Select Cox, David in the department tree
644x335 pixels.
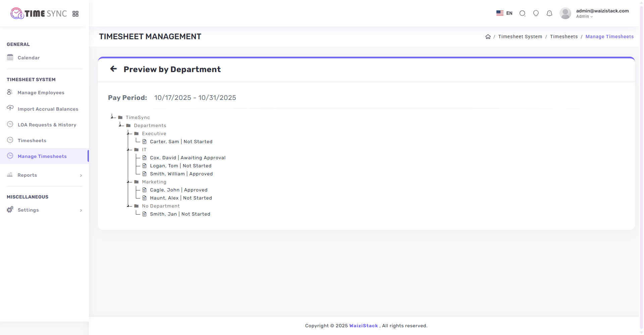(187, 158)
